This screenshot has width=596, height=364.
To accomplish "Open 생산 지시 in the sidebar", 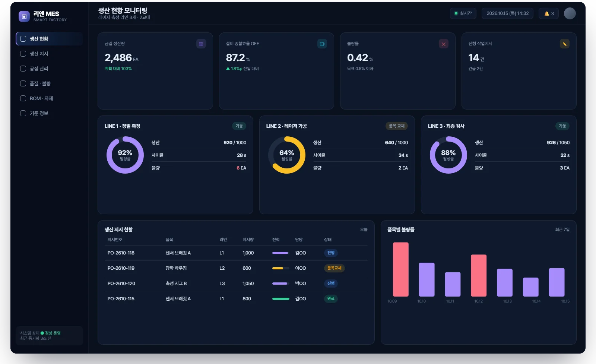I will point(49,54).
